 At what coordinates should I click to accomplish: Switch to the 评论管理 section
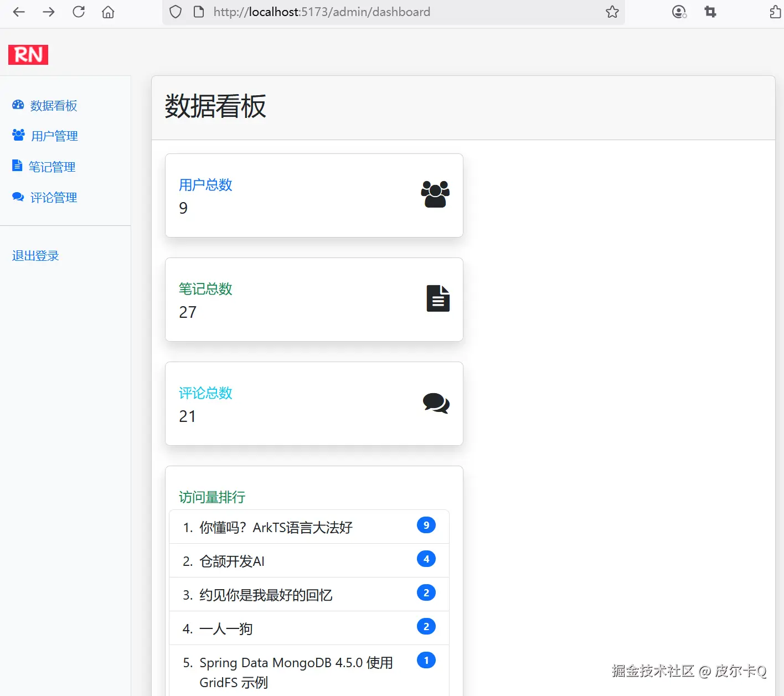(x=54, y=196)
